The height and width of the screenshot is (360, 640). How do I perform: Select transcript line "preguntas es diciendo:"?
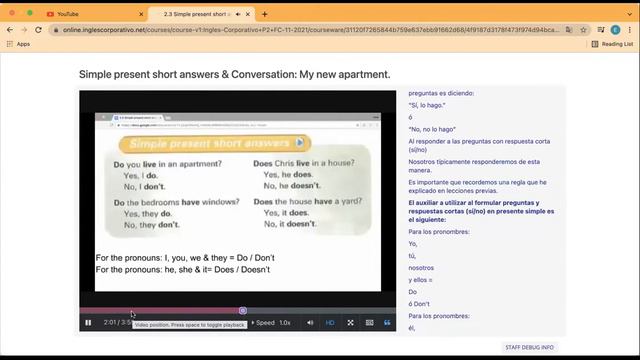pyautogui.click(x=441, y=93)
